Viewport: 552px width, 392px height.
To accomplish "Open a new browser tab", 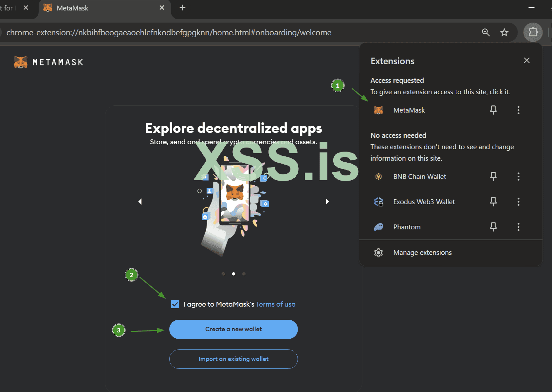I will [x=183, y=8].
